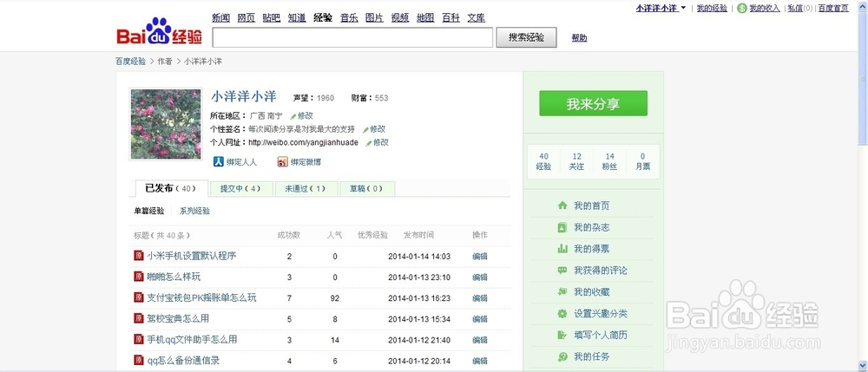Click 作者 in the breadcrumb

(165, 62)
